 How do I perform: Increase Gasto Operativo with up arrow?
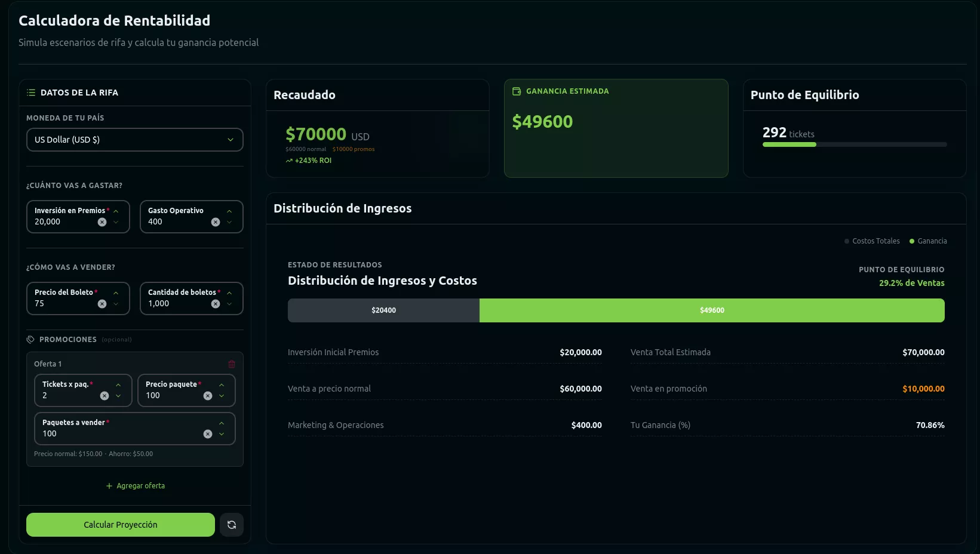tap(229, 211)
